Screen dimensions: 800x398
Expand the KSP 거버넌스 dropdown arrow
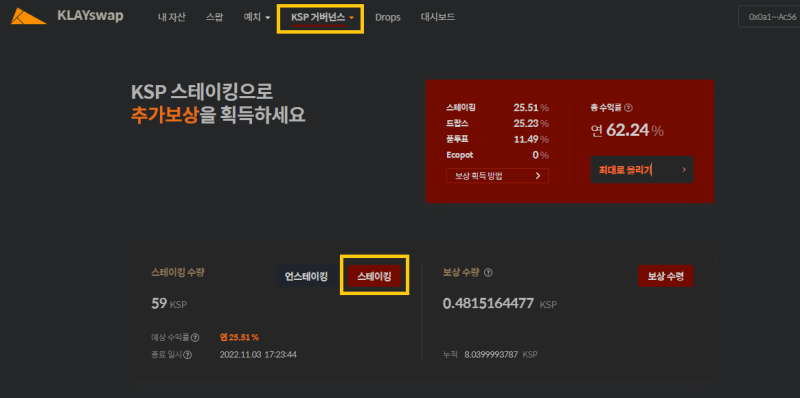[x=352, y=18]
